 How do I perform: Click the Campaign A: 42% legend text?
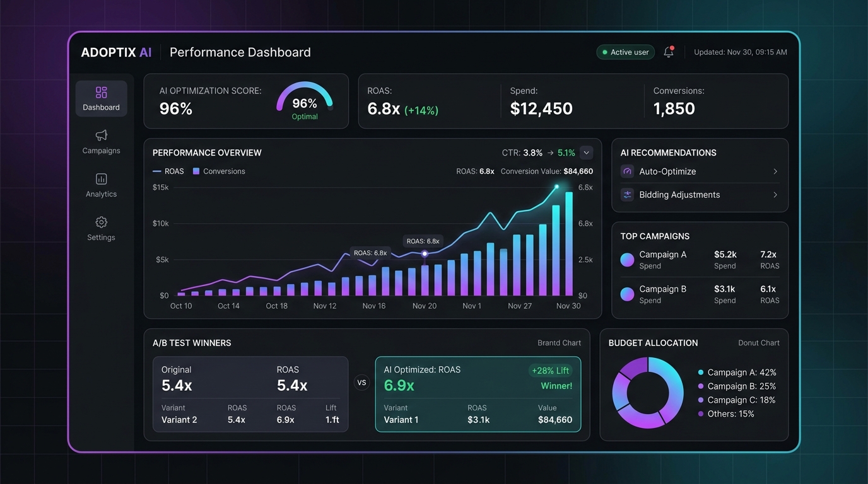[x=742, y=372]
